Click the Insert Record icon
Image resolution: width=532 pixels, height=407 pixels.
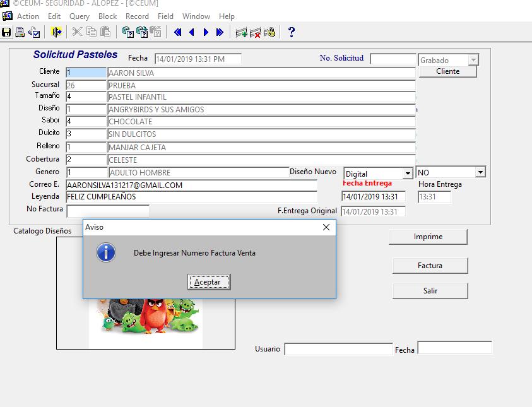(242, 33)
